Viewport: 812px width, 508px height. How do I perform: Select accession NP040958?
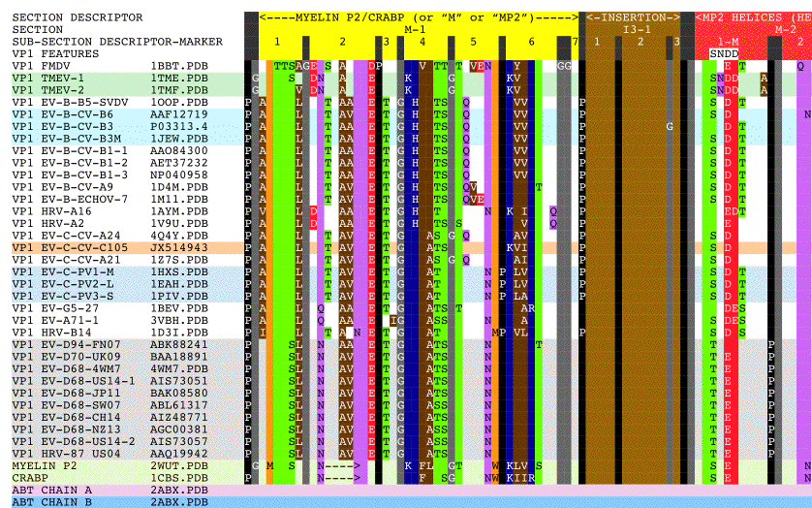coord(179,175)
